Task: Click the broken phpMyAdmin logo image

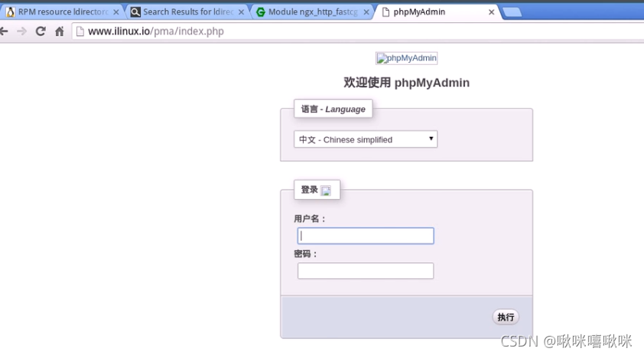Action: (406, 58)
